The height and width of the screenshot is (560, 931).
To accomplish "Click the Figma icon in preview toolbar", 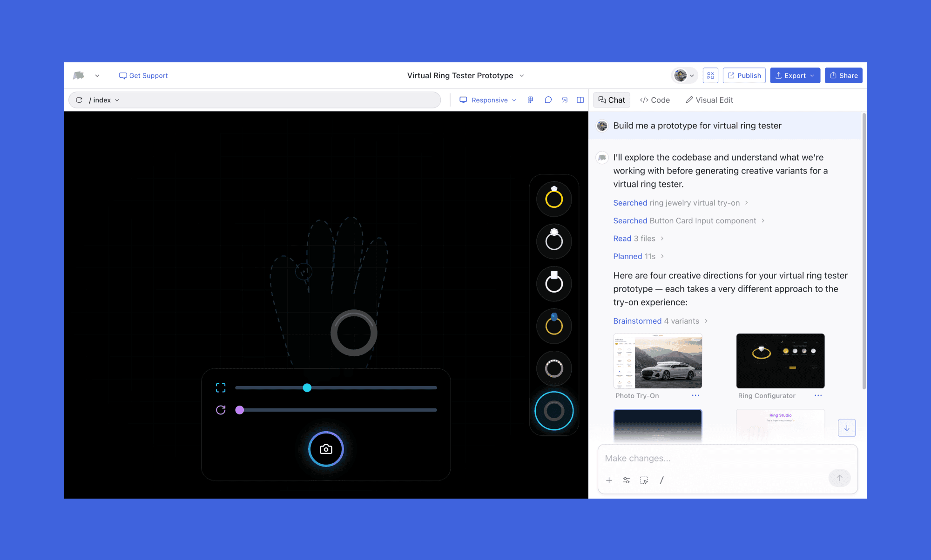I will click(x=531, y=100).
